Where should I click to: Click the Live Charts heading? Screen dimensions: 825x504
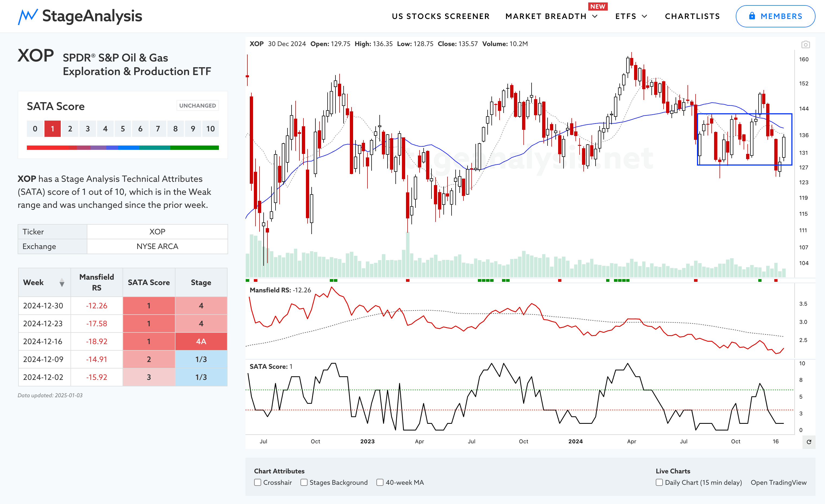point(673,471)
